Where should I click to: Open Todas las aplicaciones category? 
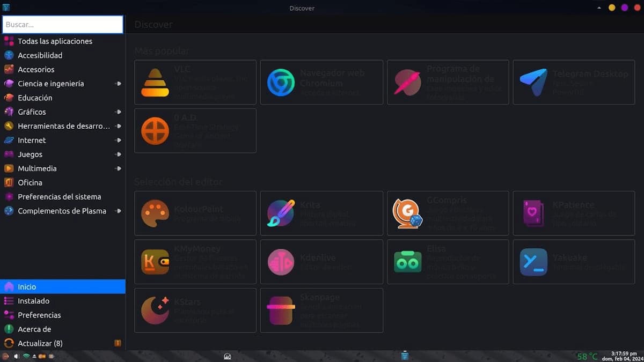(x=63, y=41)
